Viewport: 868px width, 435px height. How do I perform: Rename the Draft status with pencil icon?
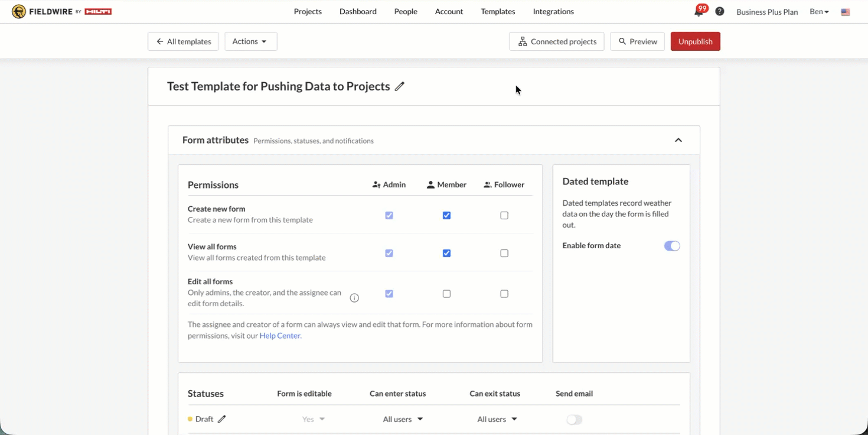click(x=222, y=419)
